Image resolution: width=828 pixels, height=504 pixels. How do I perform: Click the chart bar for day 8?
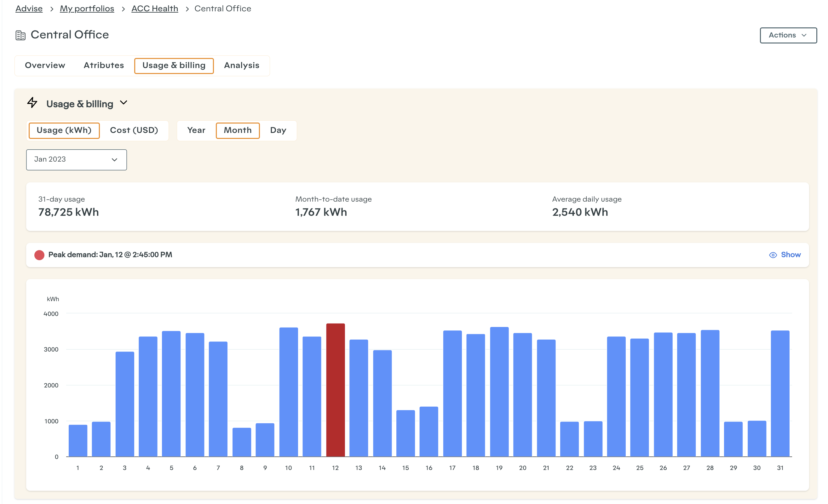(x=242, y=442)
